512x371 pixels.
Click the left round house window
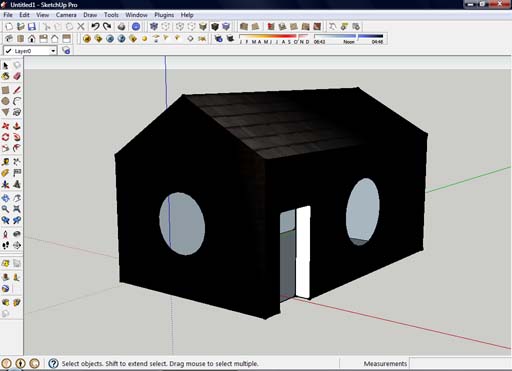pos(182,224)
